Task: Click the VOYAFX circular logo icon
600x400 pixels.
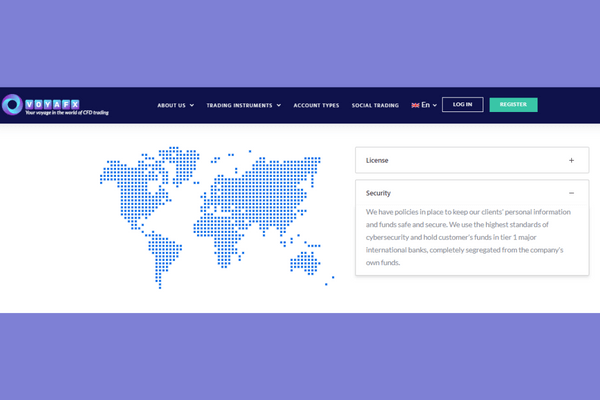Action: tap(12, 104)
